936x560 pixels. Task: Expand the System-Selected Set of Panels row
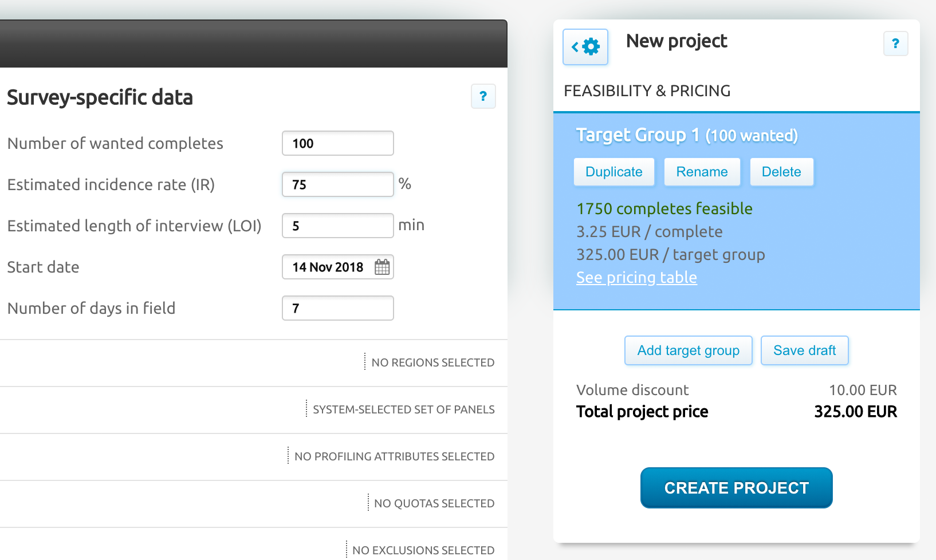point(253,410)
